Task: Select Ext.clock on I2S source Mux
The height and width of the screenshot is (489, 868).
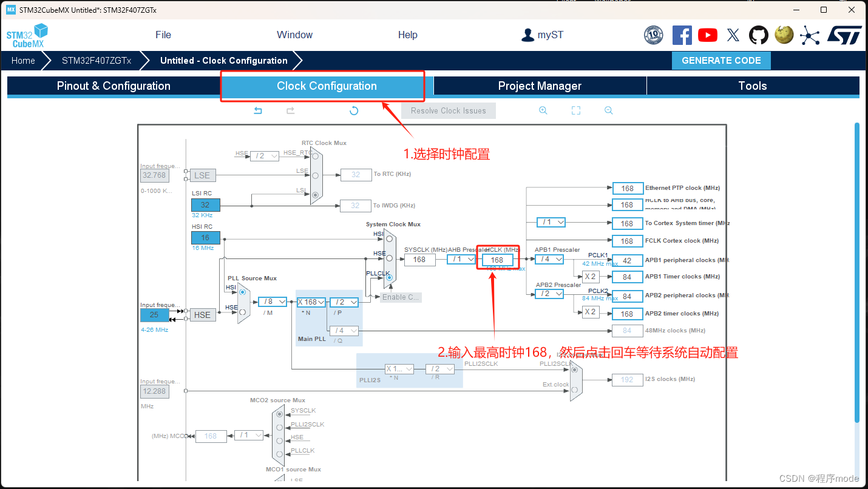Action: (574, 390)
